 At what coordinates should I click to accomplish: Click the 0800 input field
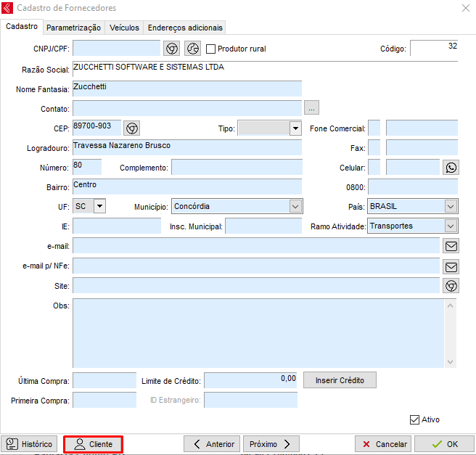(x=413, y=186)
